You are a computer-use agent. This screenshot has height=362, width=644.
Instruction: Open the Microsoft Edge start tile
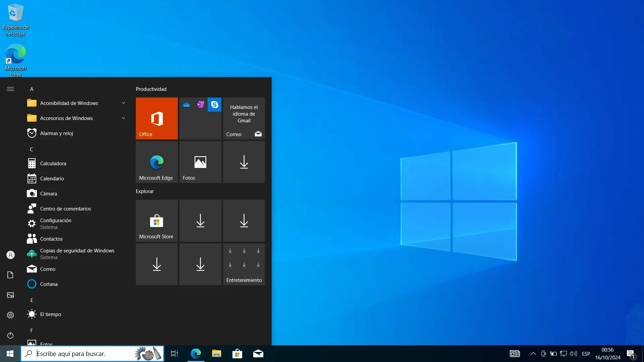tap(157, 162)
